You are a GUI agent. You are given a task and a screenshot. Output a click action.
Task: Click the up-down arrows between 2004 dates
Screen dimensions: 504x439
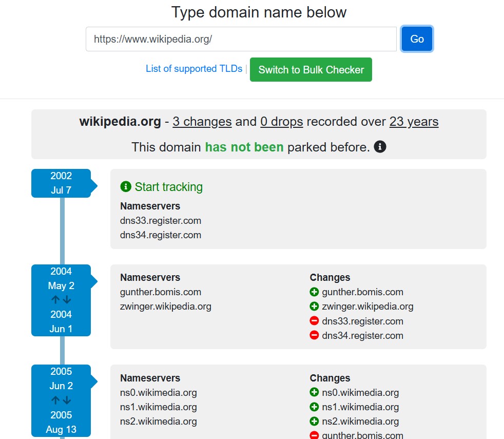click(61, 300)
